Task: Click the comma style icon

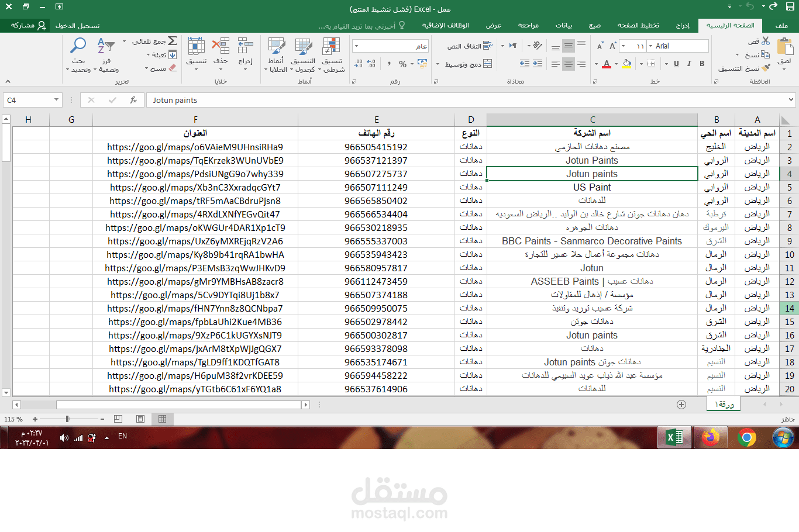Action: pyautogui.click(x=389, y=64)
